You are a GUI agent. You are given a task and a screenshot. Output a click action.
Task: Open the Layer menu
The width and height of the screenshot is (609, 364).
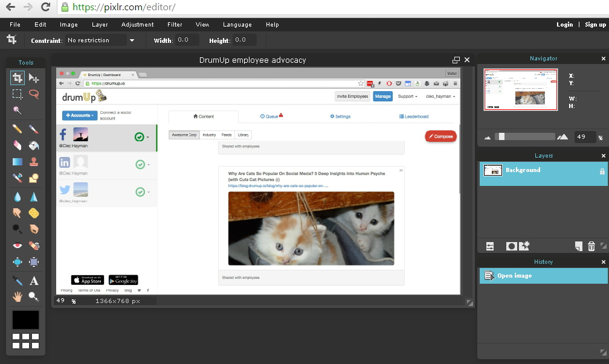100,24
